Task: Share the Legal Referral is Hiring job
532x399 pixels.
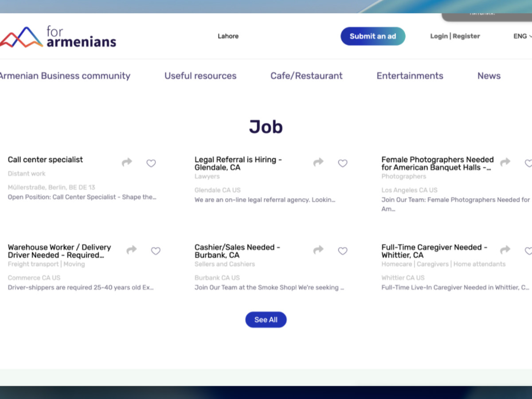Action: tap(318, 162)
